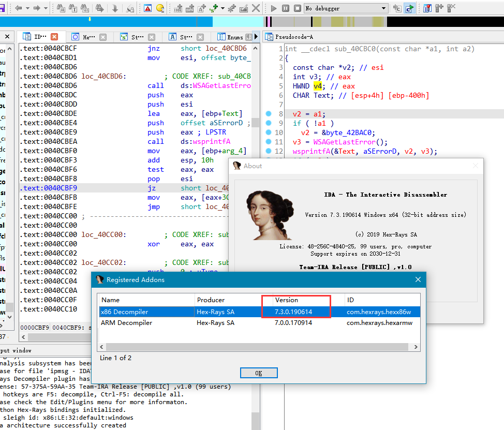This screenshot has width=504, height=430.
Task: Select the ARM Decompiler addon row
Action: coord(260,323)
